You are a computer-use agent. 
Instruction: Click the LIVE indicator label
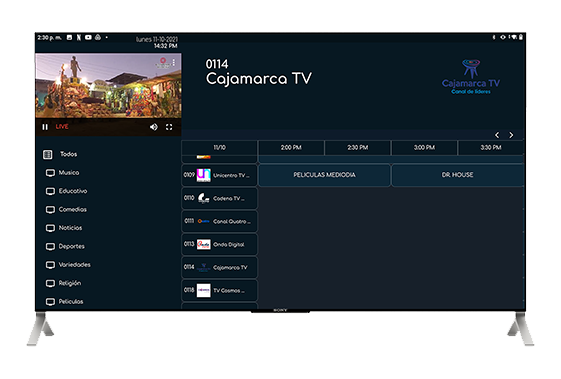point(62,127)
